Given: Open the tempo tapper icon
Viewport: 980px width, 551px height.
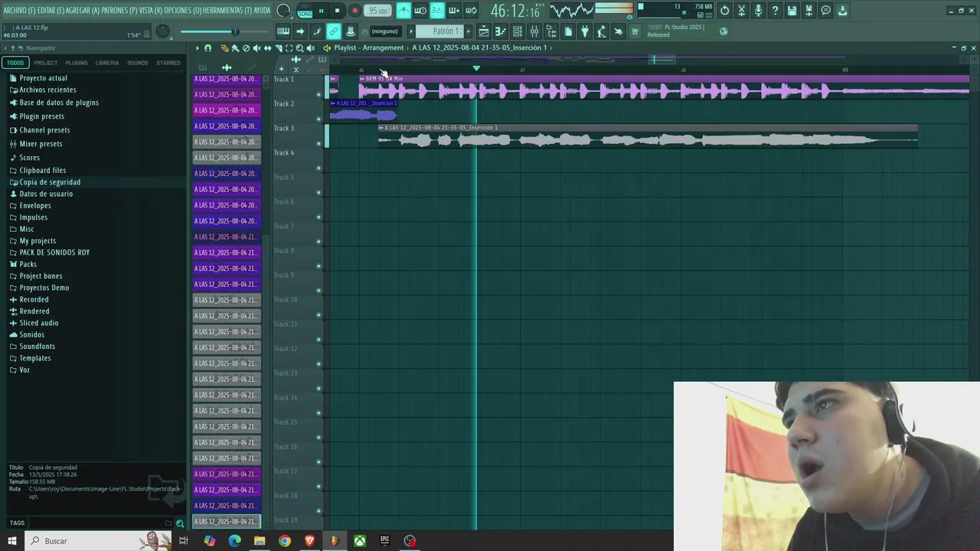Looking at the screenshot, I should (x=601, y=31).
